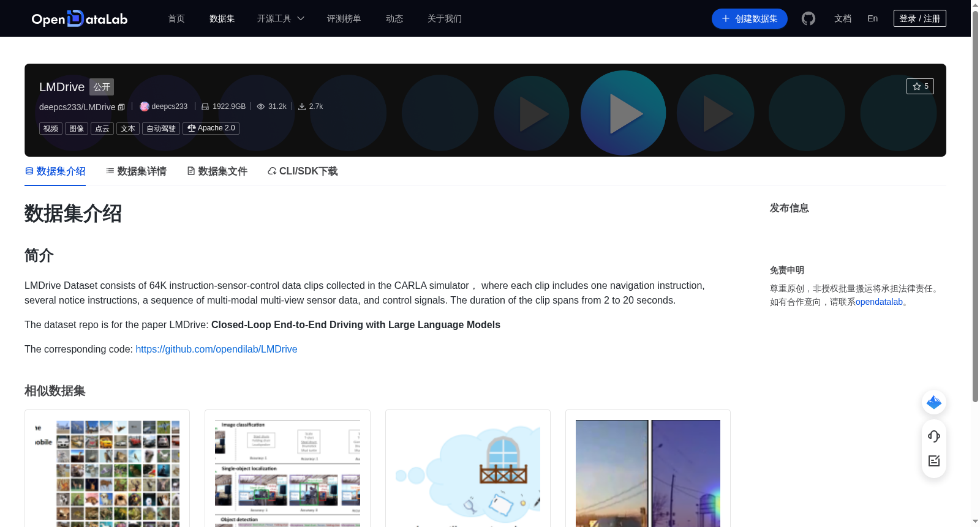Open the headset support icon
This screenshot has height=527, width=980.
[x=934, y=436]
